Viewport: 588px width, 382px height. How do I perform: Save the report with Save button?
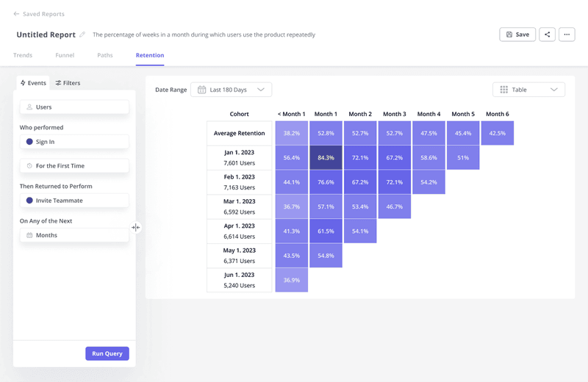[x=517, y=35]
